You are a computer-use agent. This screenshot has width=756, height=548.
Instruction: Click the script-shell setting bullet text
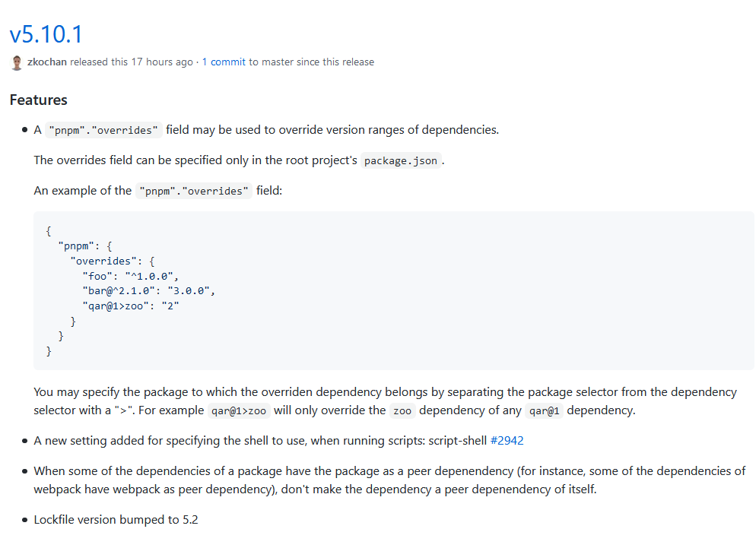tap(278, 441)
